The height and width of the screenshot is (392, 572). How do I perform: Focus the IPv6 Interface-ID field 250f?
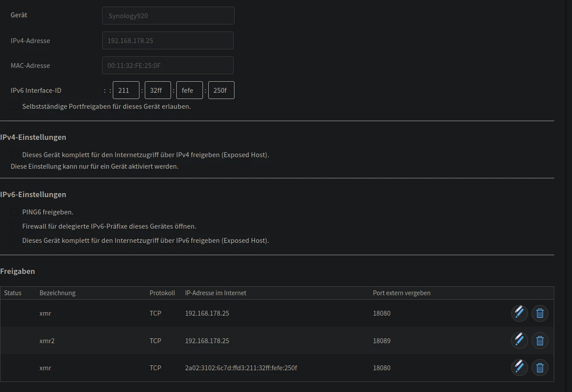coord(221,90)
